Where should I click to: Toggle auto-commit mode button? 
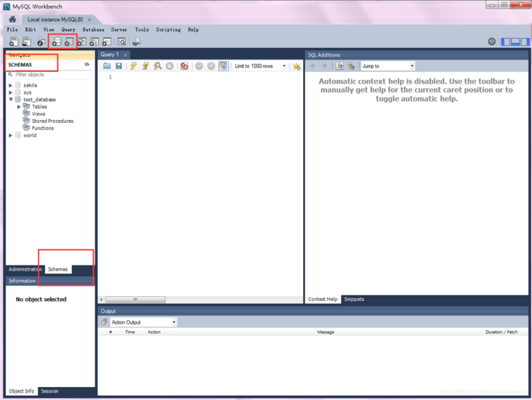(x=223, y=66)
